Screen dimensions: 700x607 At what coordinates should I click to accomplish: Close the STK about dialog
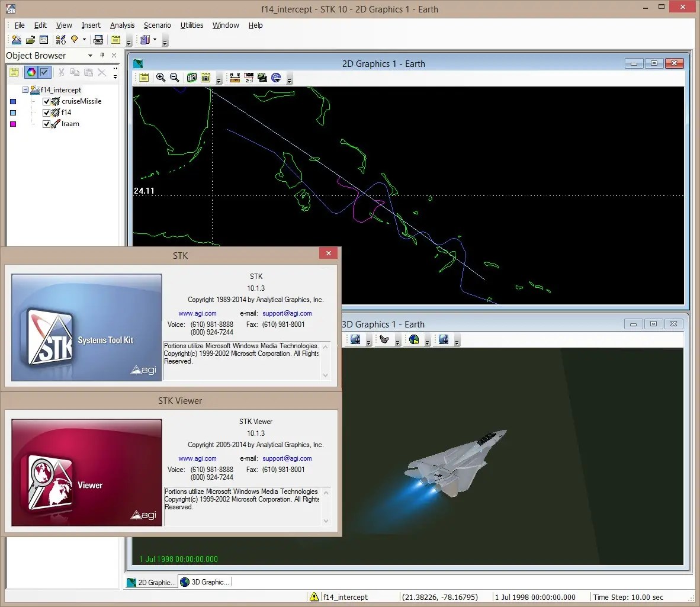329,253
